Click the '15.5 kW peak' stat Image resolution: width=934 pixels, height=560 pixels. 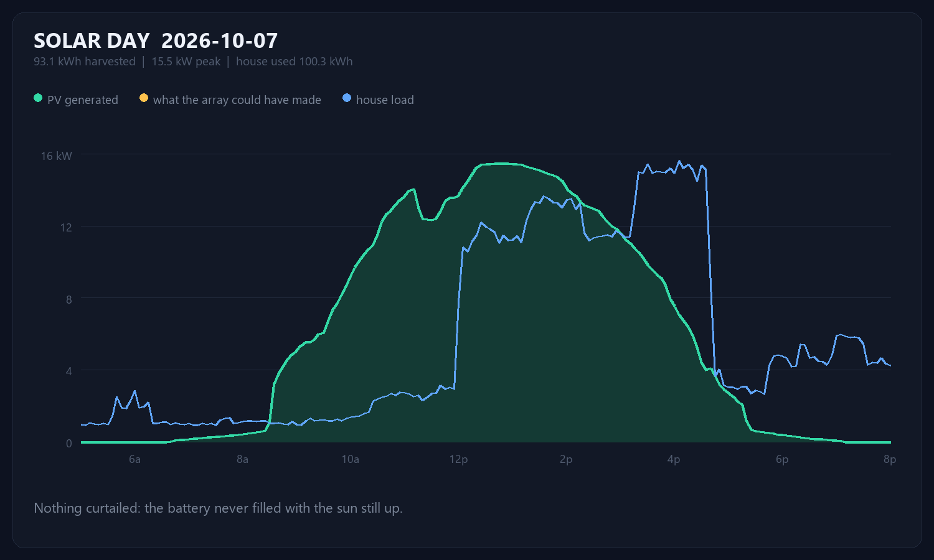pyautogui.click(x=186, y=62)
